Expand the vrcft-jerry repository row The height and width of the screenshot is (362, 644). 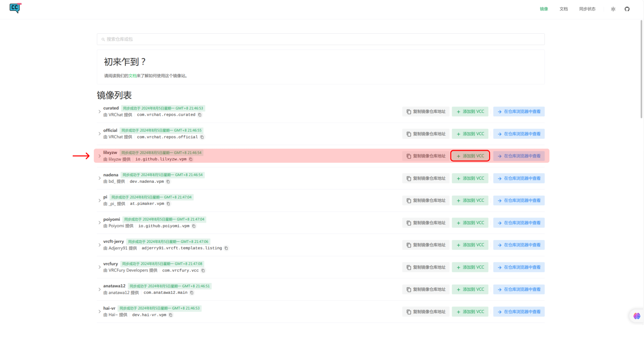pyautogui.click(x=100, y=245)
